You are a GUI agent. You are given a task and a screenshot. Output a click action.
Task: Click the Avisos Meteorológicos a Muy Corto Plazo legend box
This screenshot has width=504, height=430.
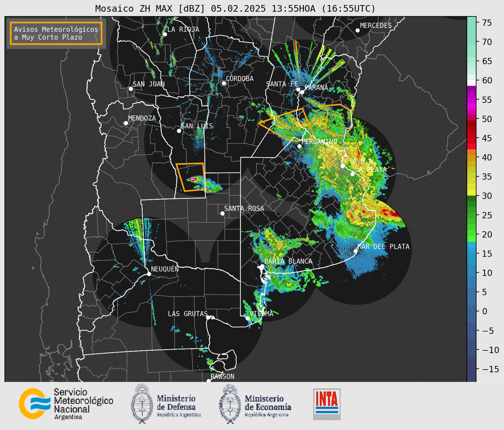(x=56, y=33)
